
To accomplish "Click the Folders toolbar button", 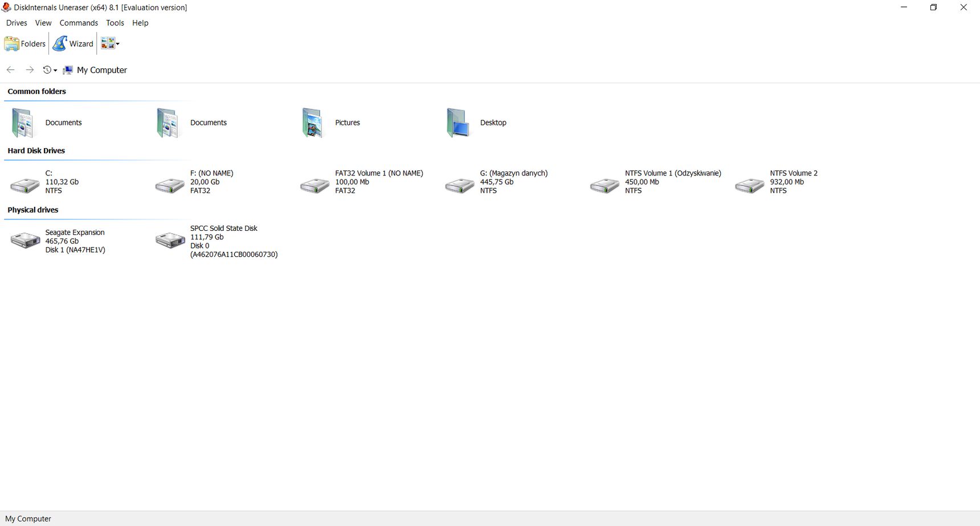I will click(25, 44).
